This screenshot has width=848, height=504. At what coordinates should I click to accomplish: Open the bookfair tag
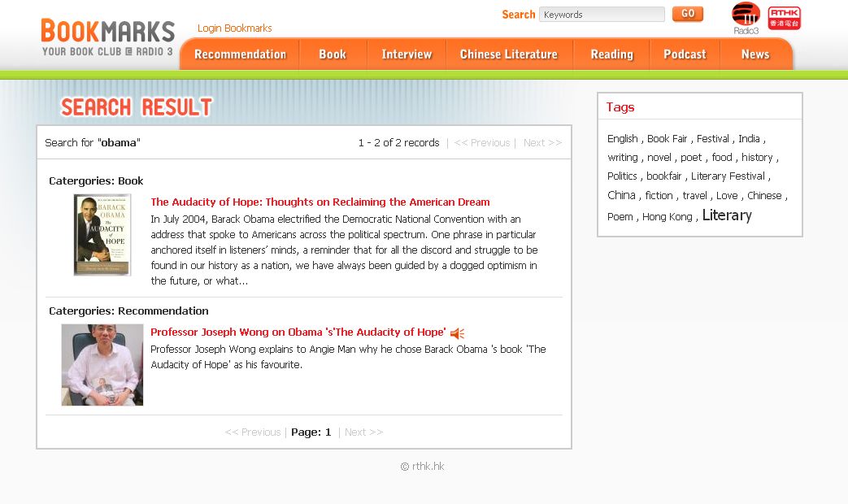pos(664,176)
